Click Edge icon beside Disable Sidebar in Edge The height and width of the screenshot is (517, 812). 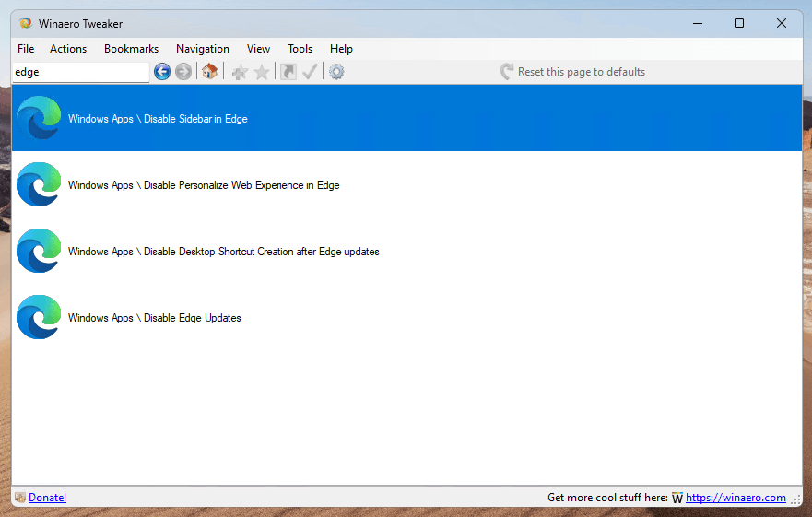(39, 118)
